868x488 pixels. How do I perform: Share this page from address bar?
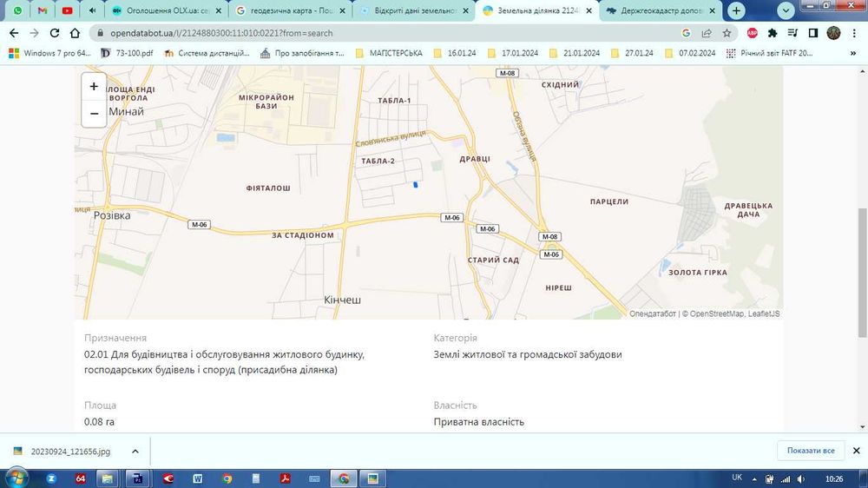[707, 33]
